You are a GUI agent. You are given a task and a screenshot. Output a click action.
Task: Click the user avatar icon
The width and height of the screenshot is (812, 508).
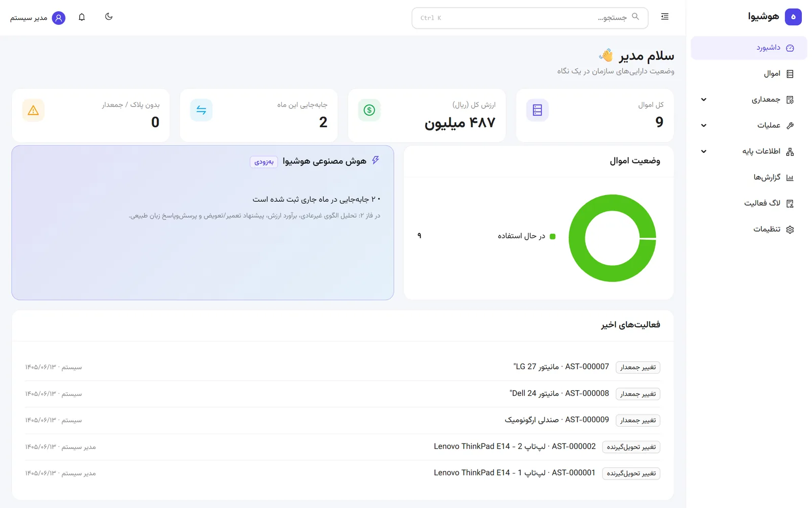pos(59,18)
